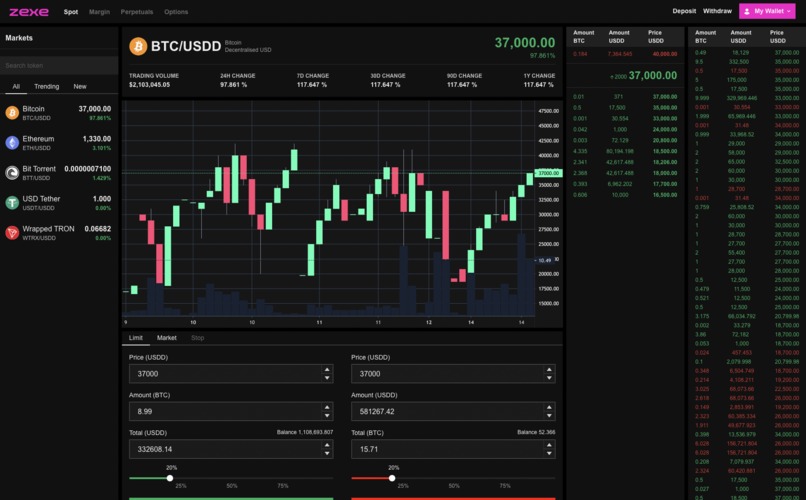
Task: Click the bid order priced 16,500.00
Action: [625, 195]
